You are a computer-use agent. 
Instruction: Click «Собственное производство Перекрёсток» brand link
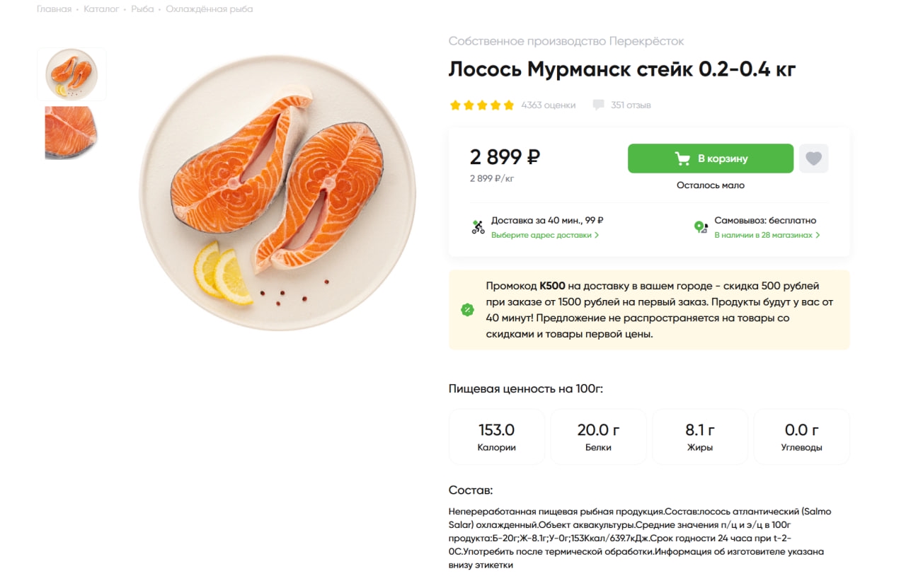pyautogui.click(x=566, y=41)
